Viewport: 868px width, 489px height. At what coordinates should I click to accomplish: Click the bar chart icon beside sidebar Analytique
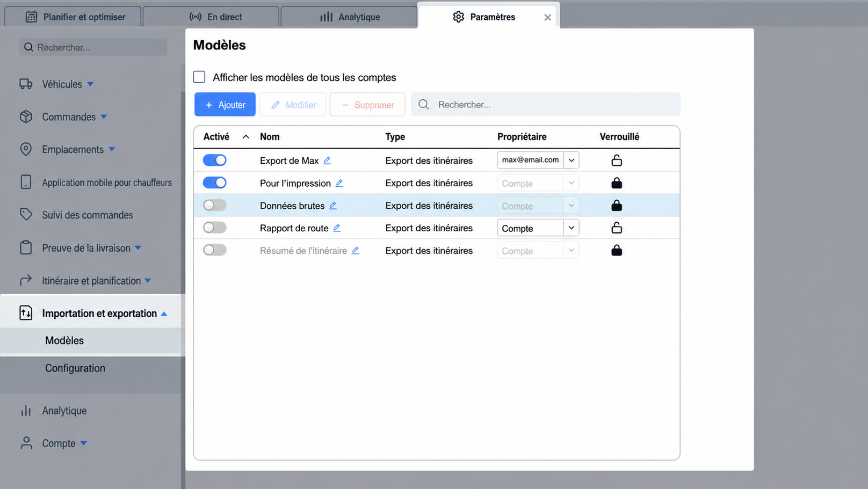26,411
